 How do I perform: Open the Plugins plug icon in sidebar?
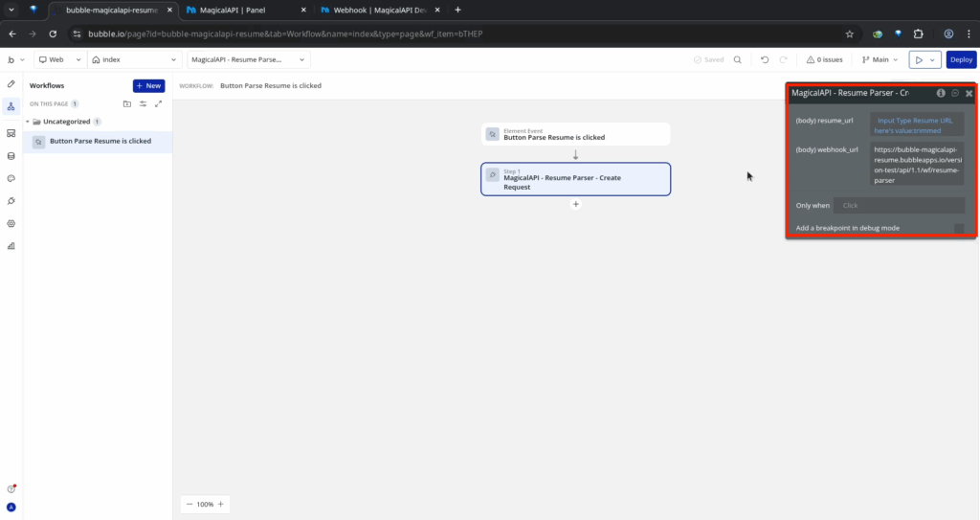click(11, 200)
